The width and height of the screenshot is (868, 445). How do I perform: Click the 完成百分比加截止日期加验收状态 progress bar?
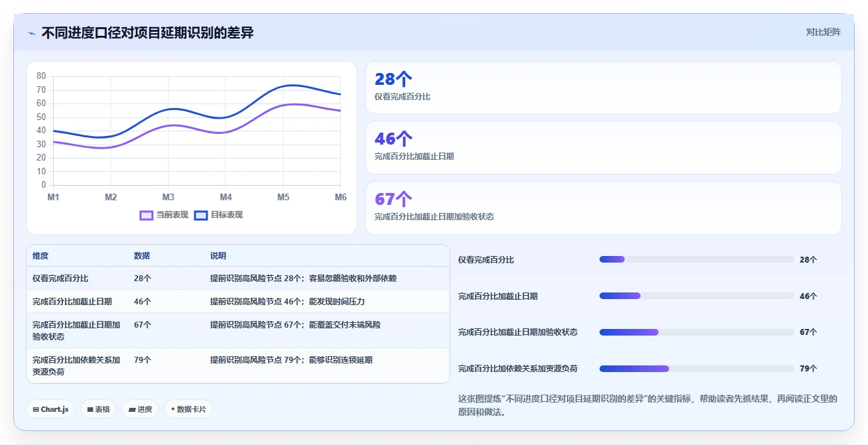pyautogui.click(x=696, y=332)
